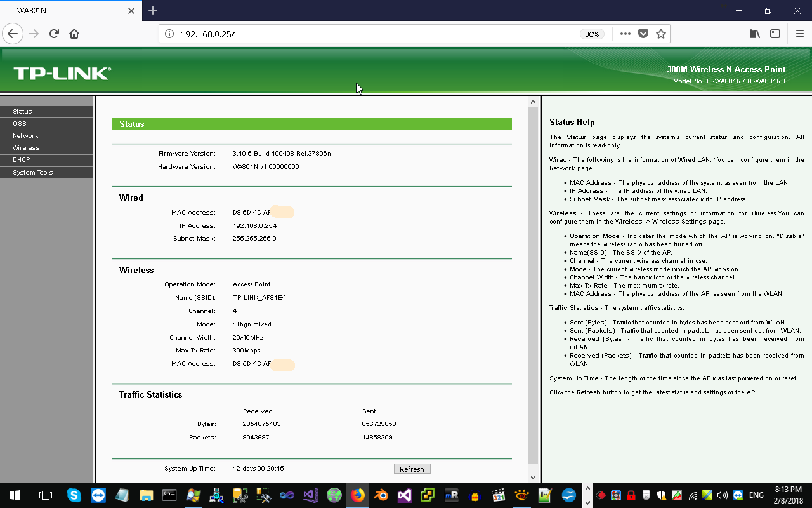Select the IP address value 192.168.0.254
The width and height of the screenshot is (812, 508).
coord(254,225)
